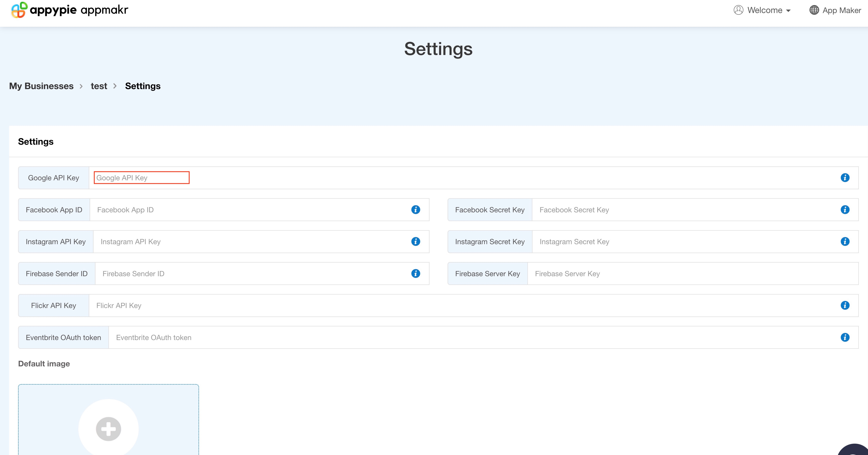Click the user avatar icon beside Welcome
The width and height of the screenshot is (868, 455).
click(738, 10)
